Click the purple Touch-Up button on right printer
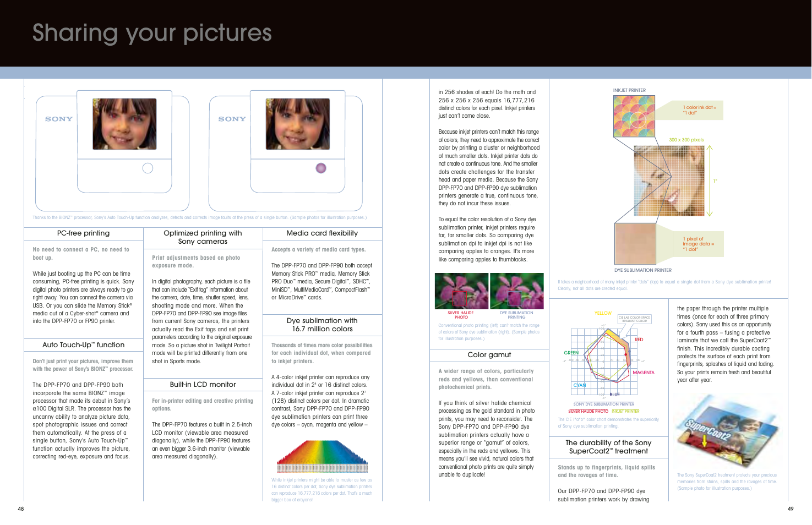The width and height of the screenshot is (812, 525). [x=321, y=168]
